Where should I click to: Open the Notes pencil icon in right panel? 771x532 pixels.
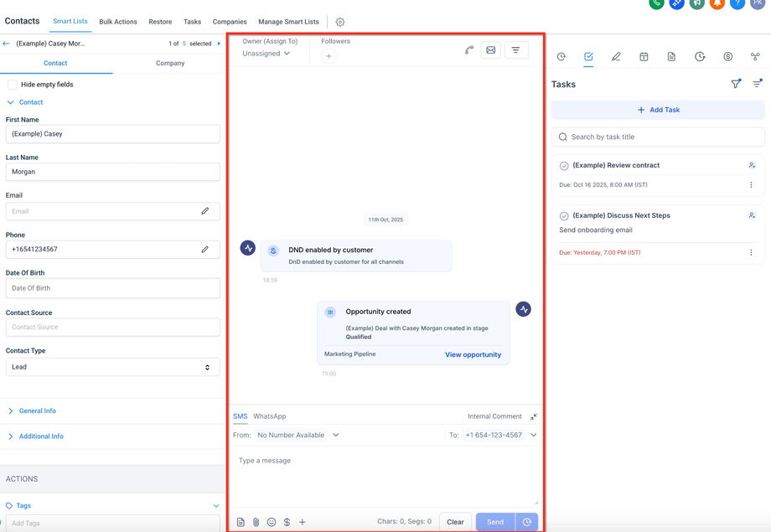pos(616,57)
